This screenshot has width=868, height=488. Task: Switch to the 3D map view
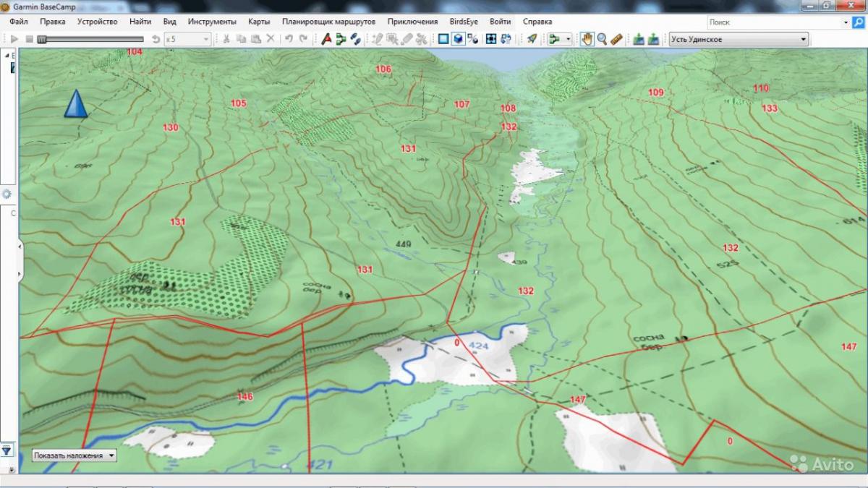458,39
